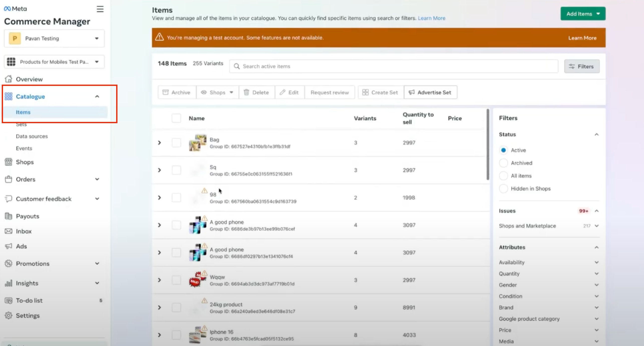
Task: Open Payouts from the sidebar
Action: (27, 216)
